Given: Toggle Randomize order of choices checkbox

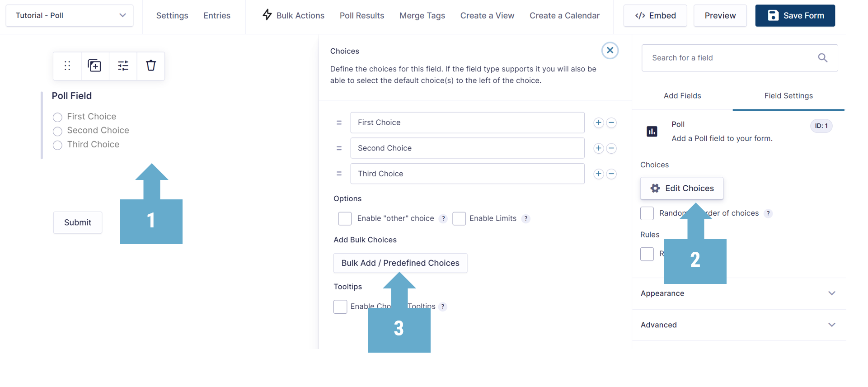Looking at the screenshot, I should point(647,213).
